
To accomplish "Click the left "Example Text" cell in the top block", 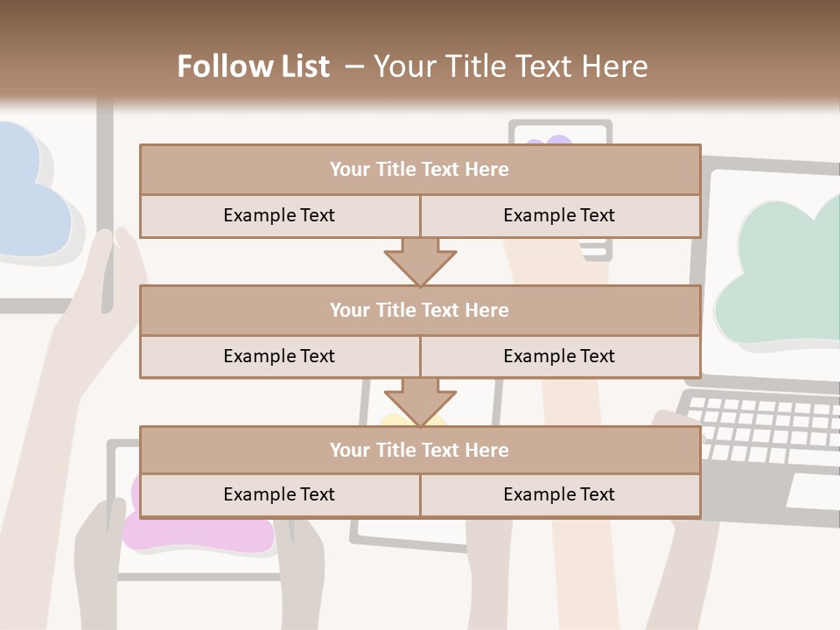I will pos(279,216).
